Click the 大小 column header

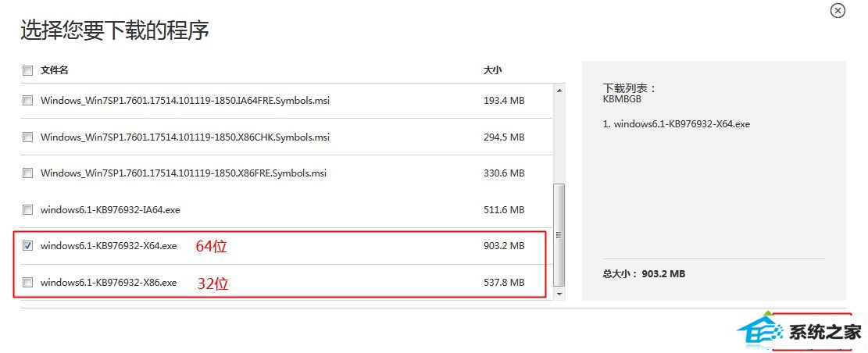click(493, 70)
